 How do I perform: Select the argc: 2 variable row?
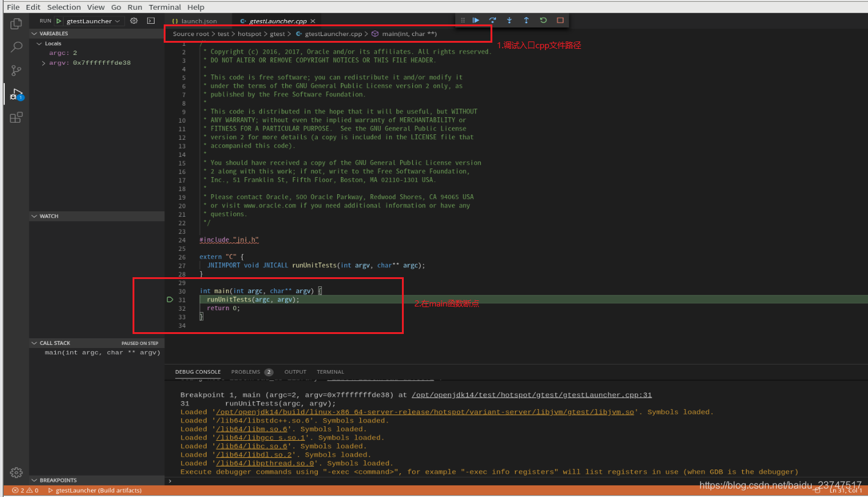click(x=97, y=53)
